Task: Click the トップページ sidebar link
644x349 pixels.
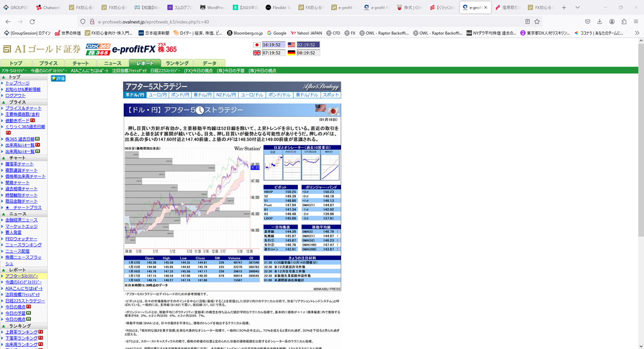Action: point(18,83)
